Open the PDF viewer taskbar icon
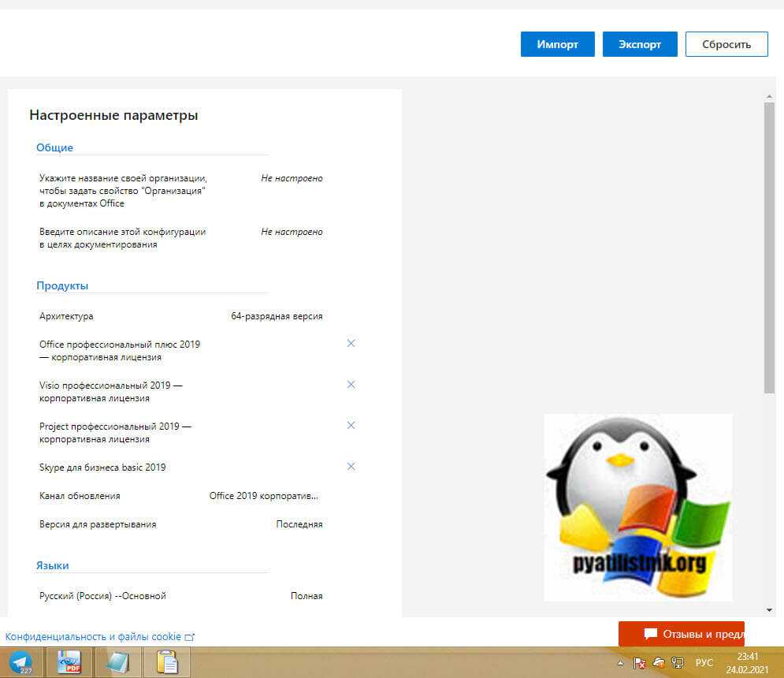784x678 pixels. pos(69,662)
